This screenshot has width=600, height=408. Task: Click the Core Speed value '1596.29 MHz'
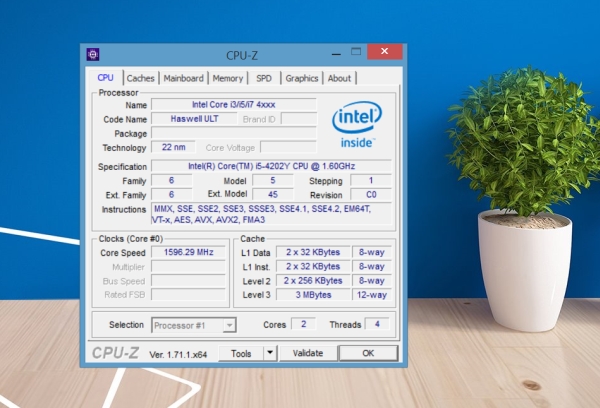[x=188, y=252]
